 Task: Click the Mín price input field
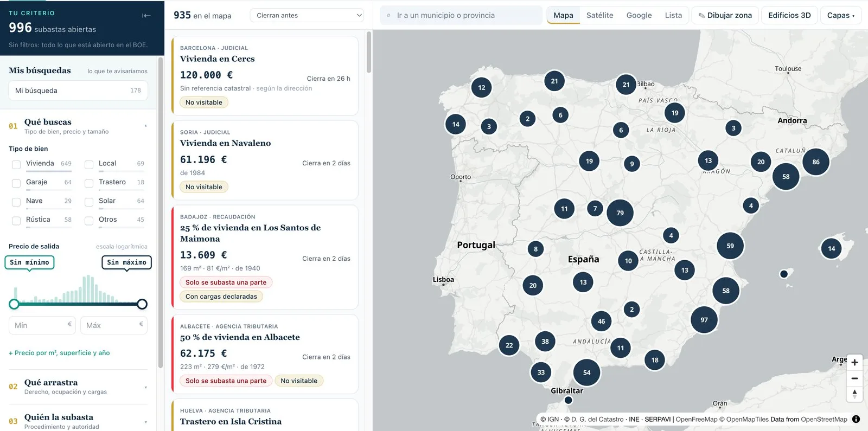point(42,325)
